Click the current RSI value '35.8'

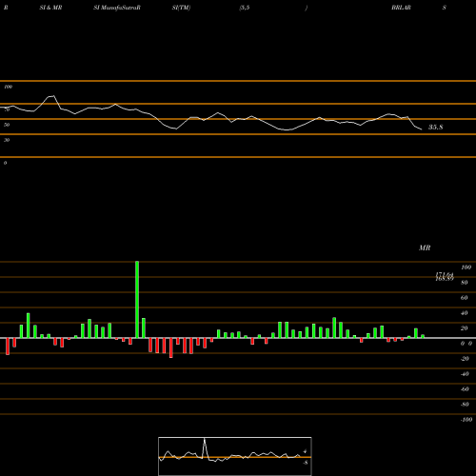[436, 128]
